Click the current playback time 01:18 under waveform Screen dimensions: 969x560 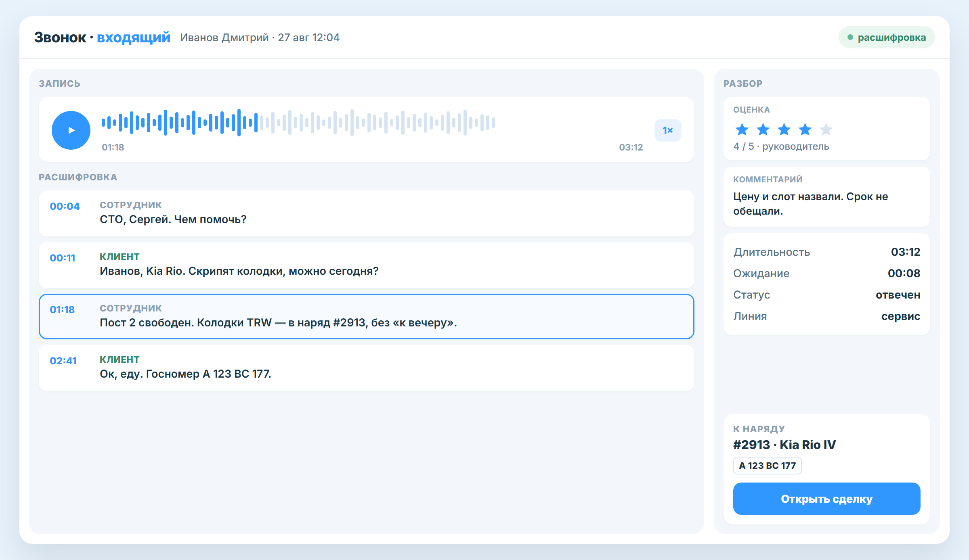tap(113, 147)
